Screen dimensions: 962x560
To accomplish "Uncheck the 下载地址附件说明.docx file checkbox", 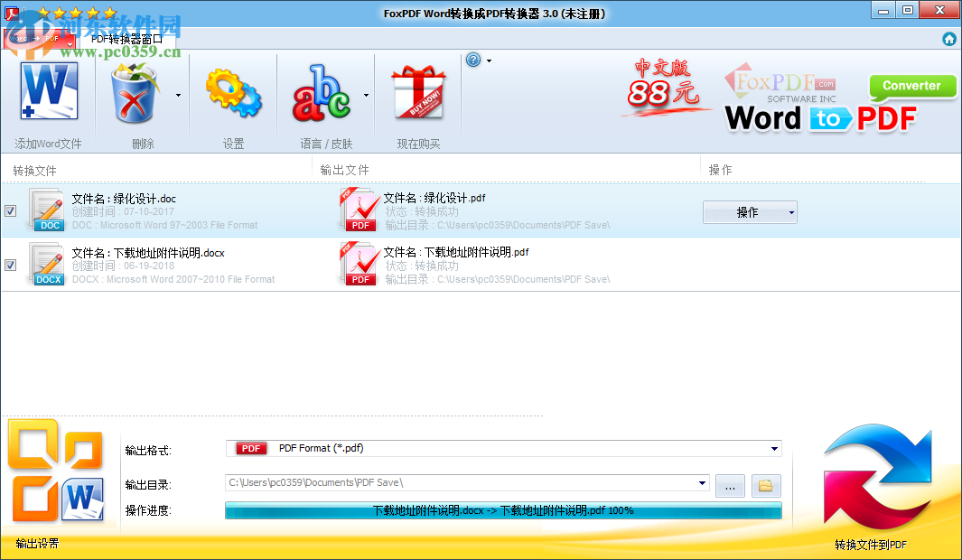I will [11, 265].
